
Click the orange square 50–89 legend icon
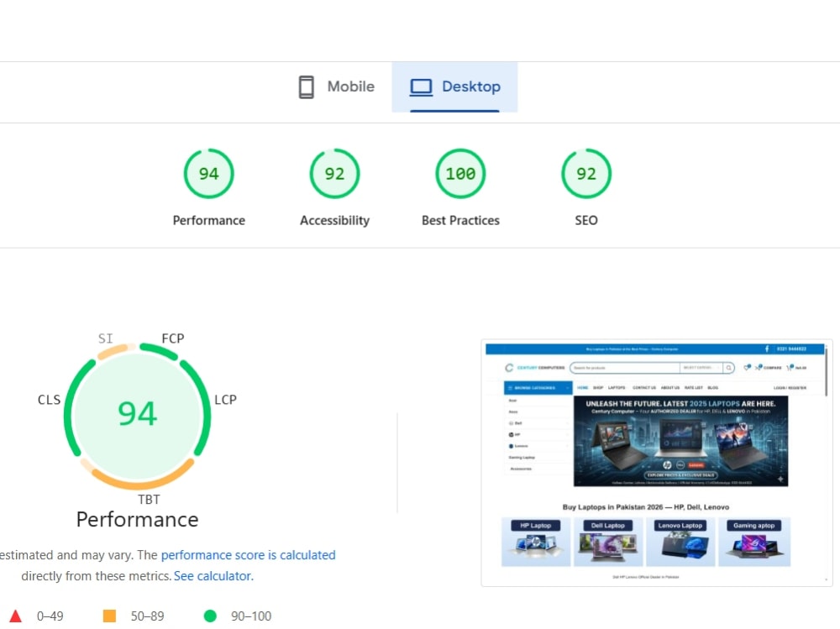pyautogui.click(x=109, y=616)
